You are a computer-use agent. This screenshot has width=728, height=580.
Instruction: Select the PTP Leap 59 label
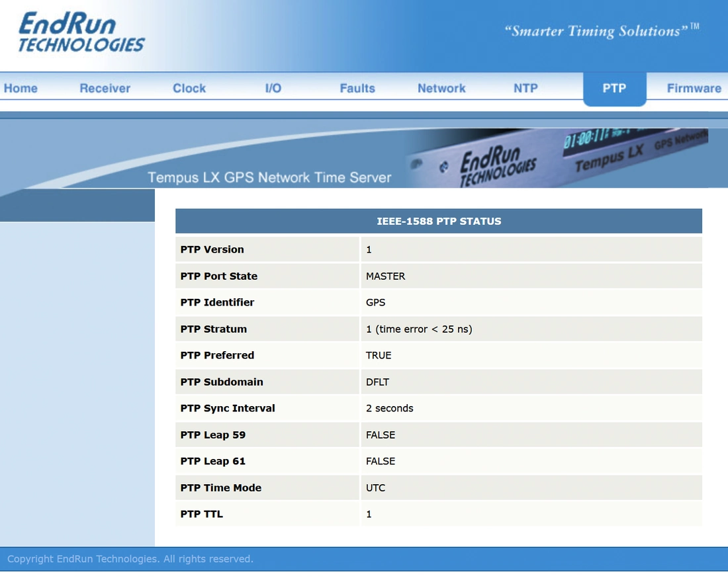click(x=212, y=435)
